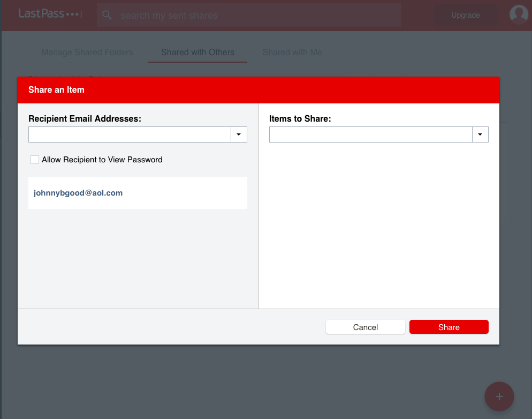
Task: Open the user account avatar icon
Action: pos(518,14)
